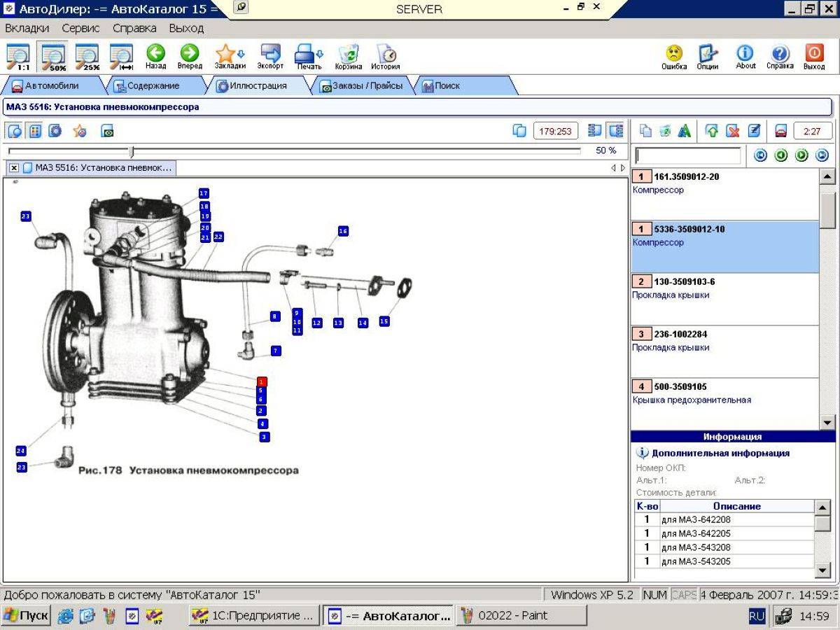Jump to first part with blue arrow
The image size is (840, 630).
pyautogui.click(x=760, y=155)
